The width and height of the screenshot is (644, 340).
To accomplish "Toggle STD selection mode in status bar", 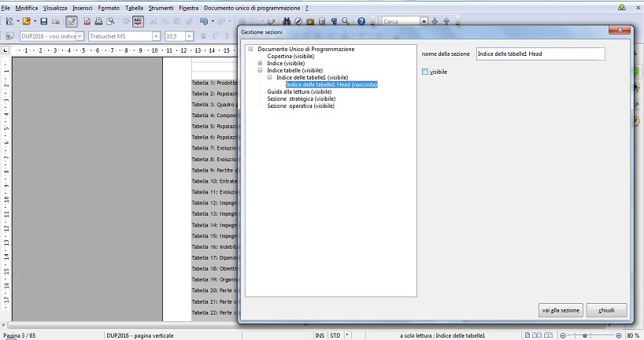I will pyautogui.click(x=335, y=335).
